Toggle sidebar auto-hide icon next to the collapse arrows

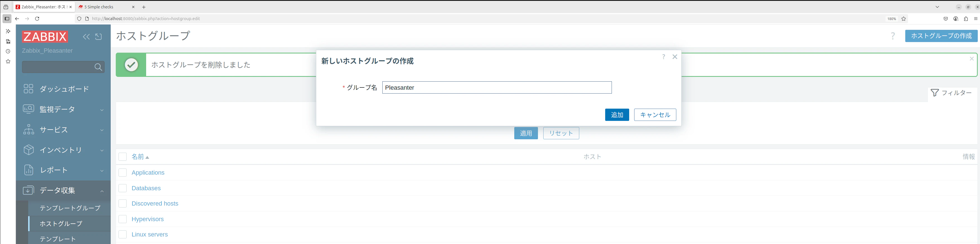pos(98,36)
